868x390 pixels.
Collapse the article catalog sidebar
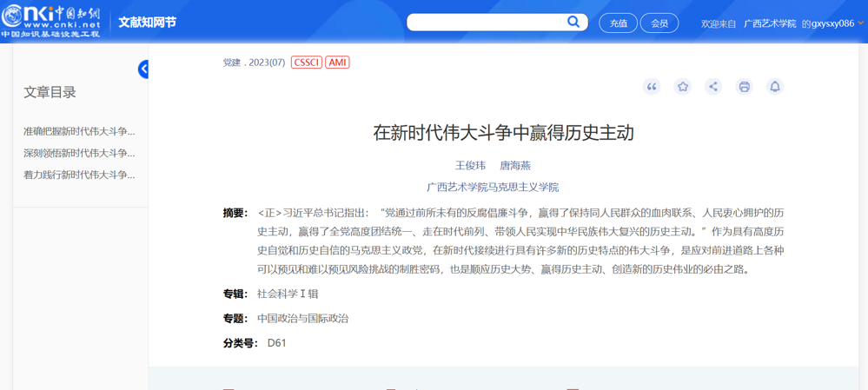tap(143, 69)
